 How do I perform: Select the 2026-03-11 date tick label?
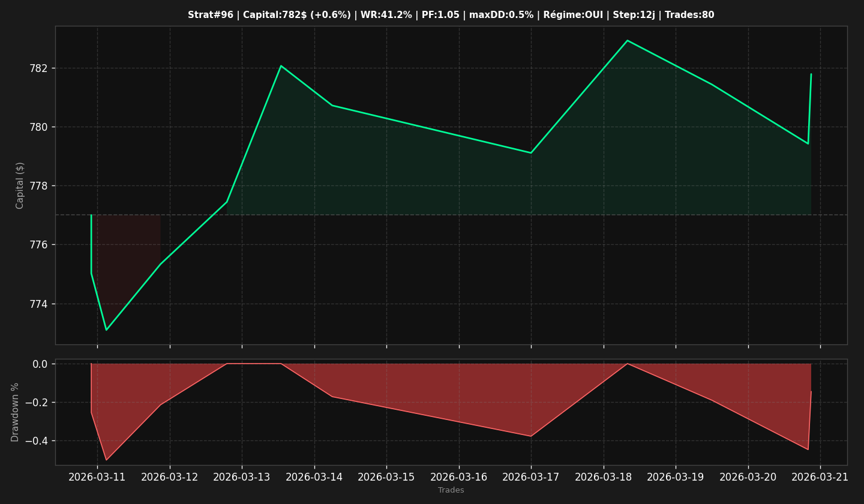coord(97,477)
